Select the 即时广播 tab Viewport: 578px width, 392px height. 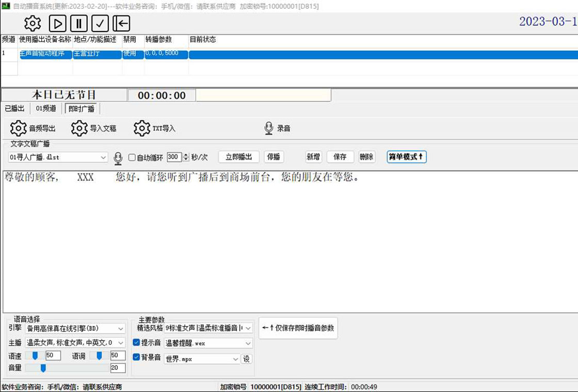coord(81,109)
